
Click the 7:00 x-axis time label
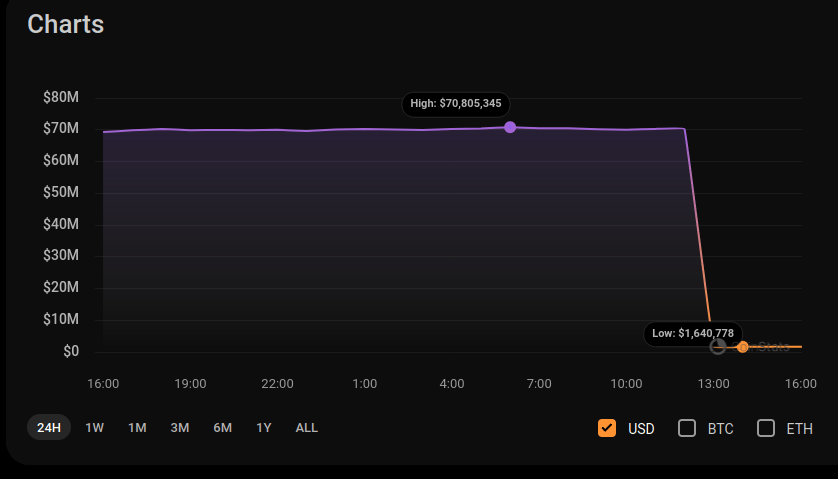point(539,384)
